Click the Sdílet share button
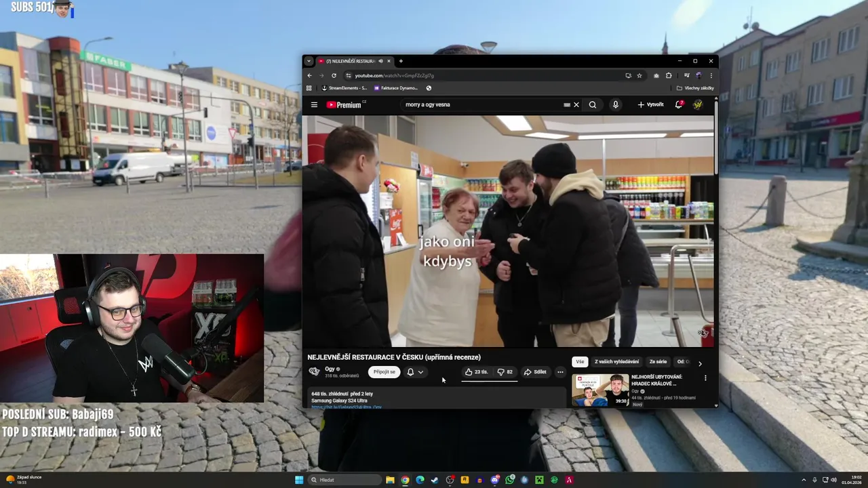868x488 pixels. [535, 372]
